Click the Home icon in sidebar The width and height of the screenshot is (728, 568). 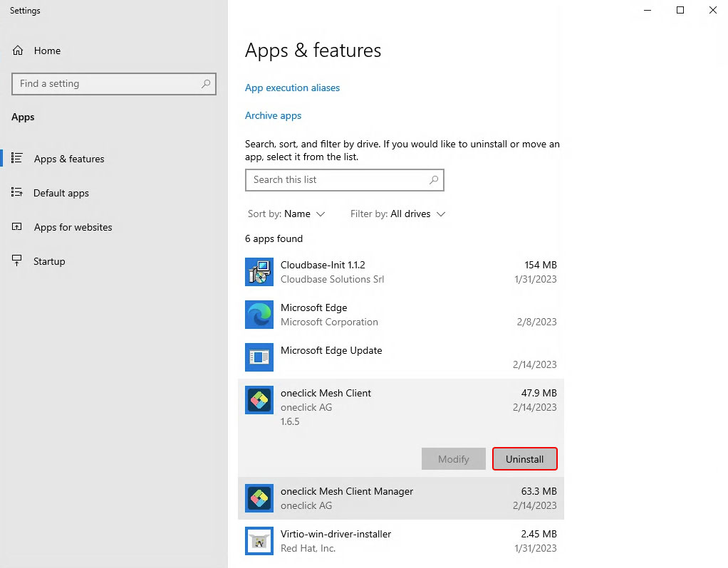pos(19,51)
